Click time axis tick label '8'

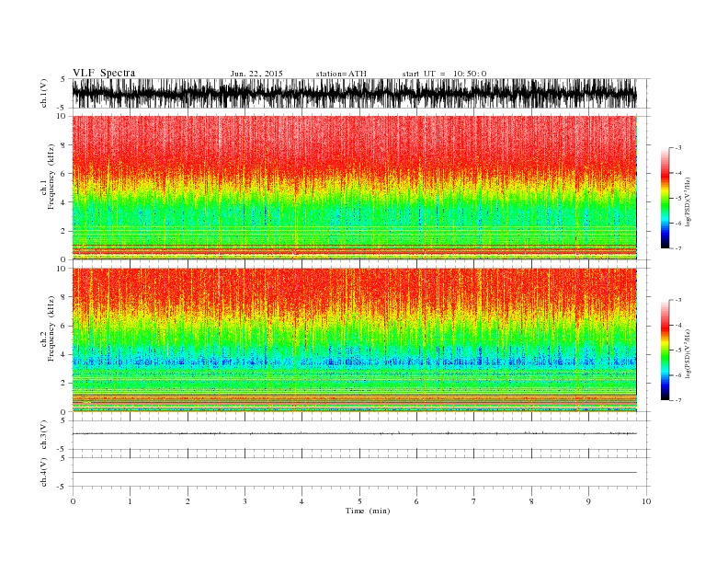click(x=531, y=501)
